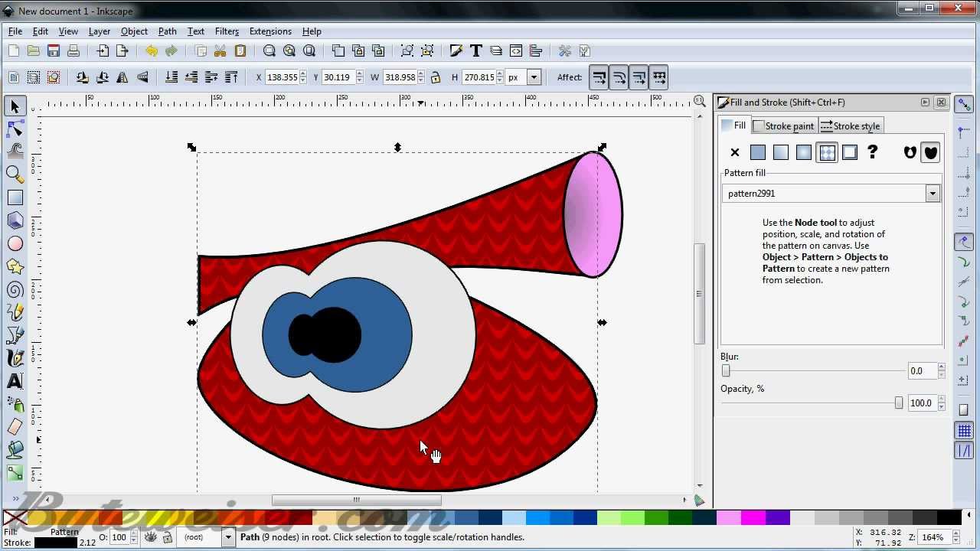The width and height of the screenshot is (980, 551).
Task: Toggle width/height lock ratio
Action: coord(436,77)
